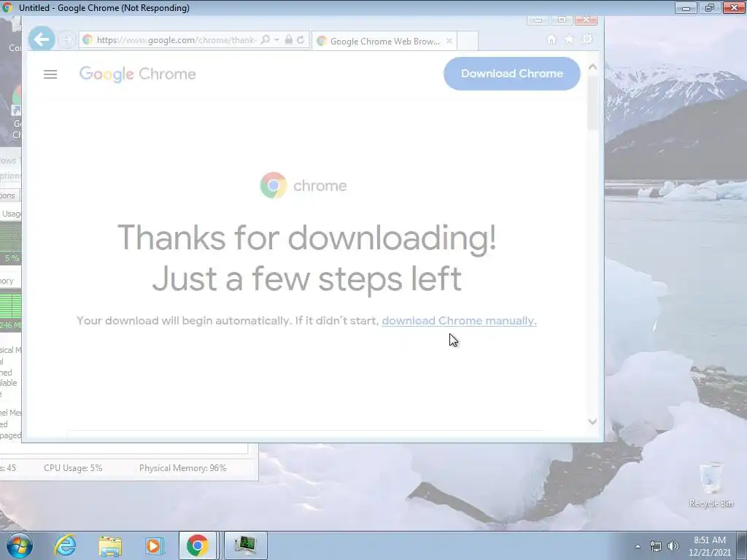
Task: Select the Recycle Bin desktop icon
Action: 711,485
